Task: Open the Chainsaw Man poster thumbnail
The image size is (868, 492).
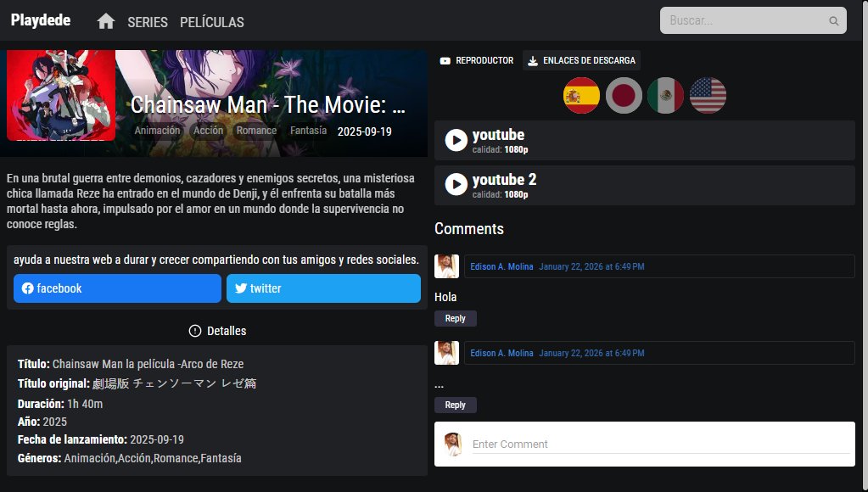Action: 61,95
